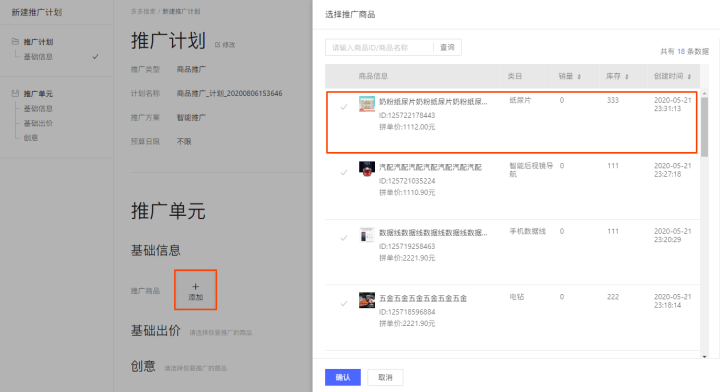Sort by 创建时间 column arrows
The image size is (720, 392).
(689, 77)
